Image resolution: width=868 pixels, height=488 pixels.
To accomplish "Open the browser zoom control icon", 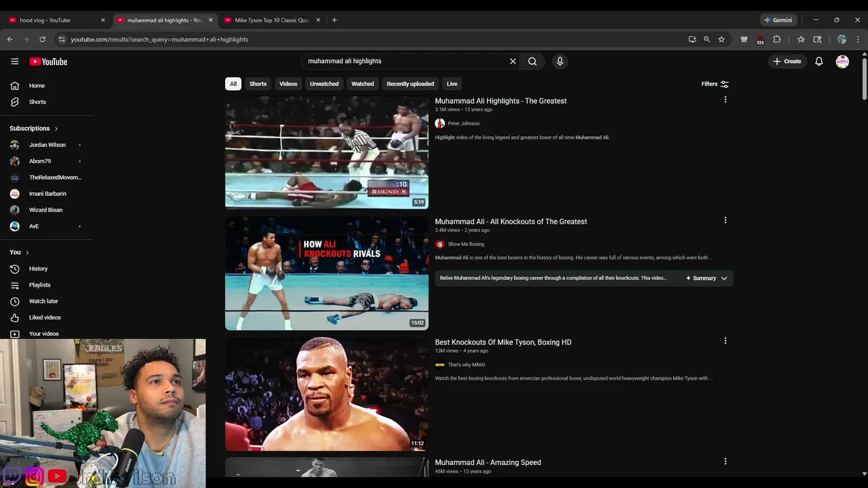I will 707,39.
